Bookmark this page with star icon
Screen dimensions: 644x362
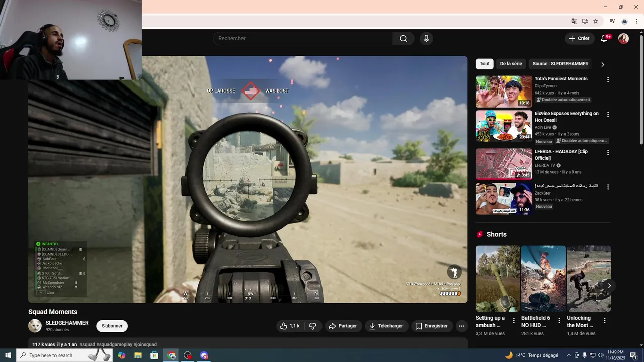tap(596, 21)
